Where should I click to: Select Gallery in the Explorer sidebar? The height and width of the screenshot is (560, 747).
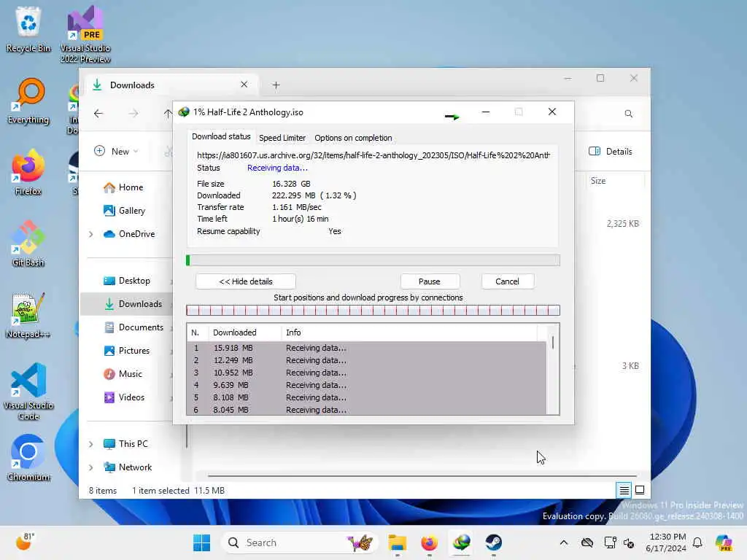(124, 211)
